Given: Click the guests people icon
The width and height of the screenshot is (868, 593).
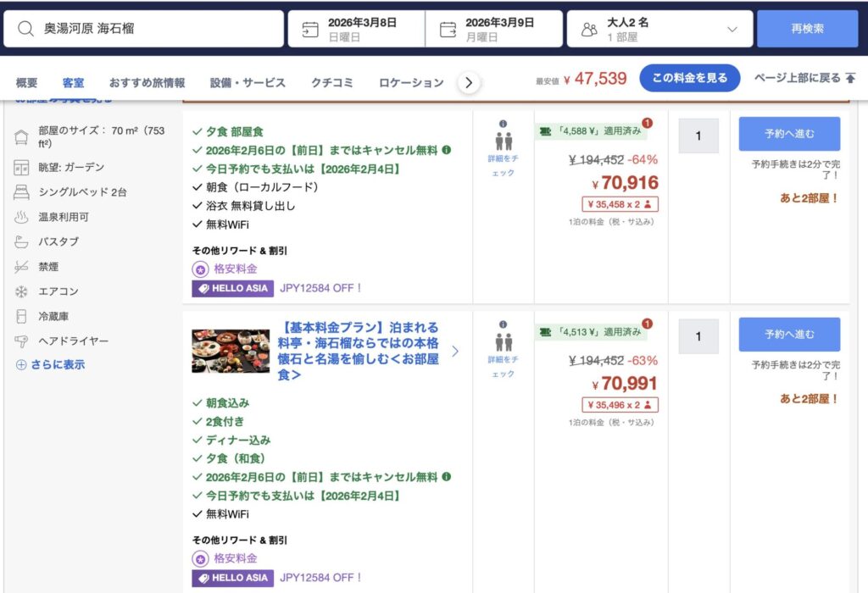Looking at the screenshot, I should pos(589,30).
